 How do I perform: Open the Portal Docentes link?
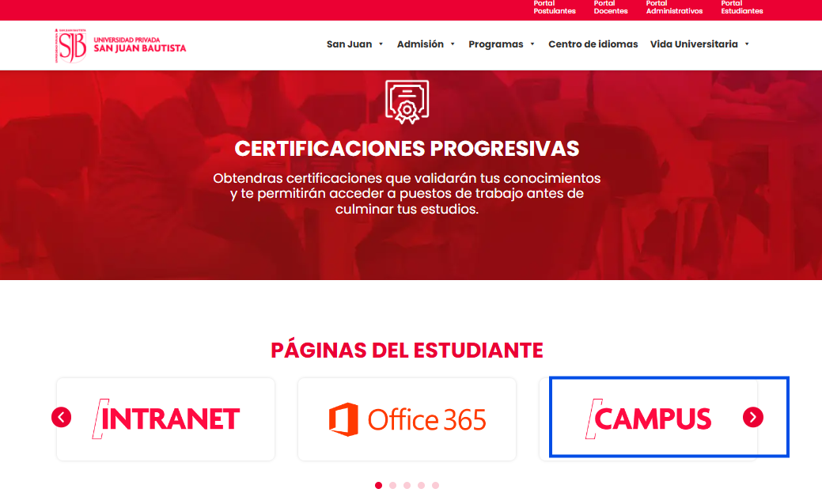[x=611, y=7]
